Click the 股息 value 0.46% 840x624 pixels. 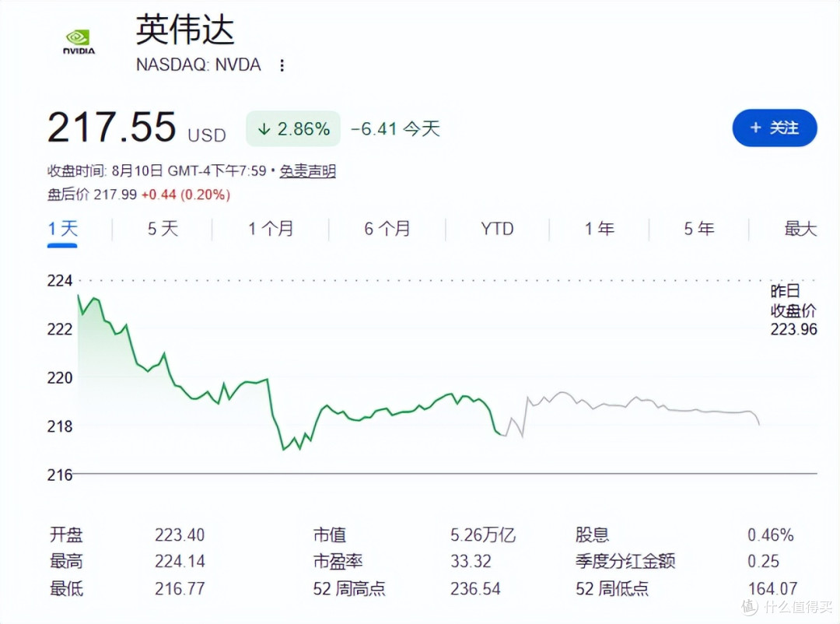(770, 535)
